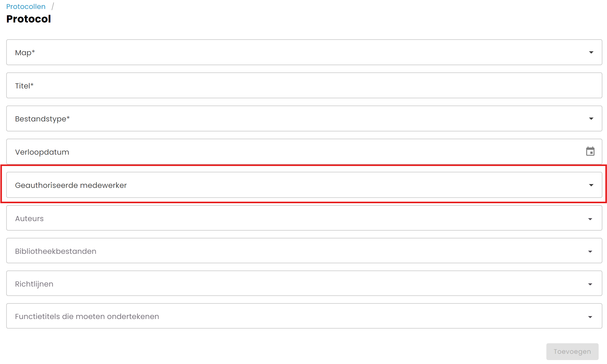607x364 pixels.
Task: Click the Auteurs field label
Action: click(29, 219)
